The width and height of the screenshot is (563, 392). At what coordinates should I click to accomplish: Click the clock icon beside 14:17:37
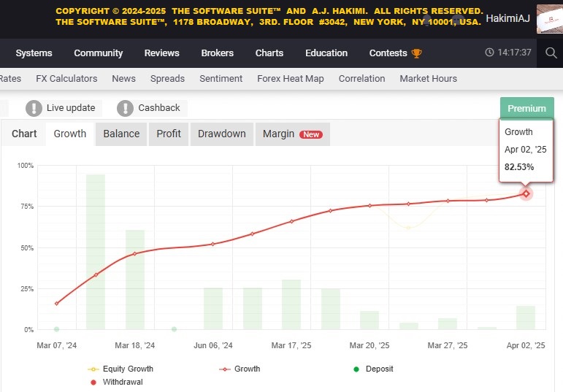(x=489, y=53)
